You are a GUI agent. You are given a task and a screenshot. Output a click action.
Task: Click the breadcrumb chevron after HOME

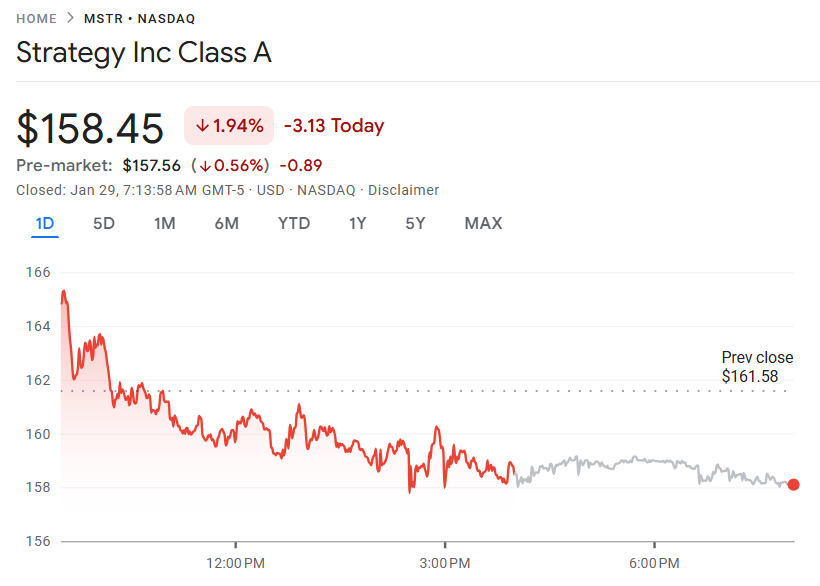[x=71, y=19]
